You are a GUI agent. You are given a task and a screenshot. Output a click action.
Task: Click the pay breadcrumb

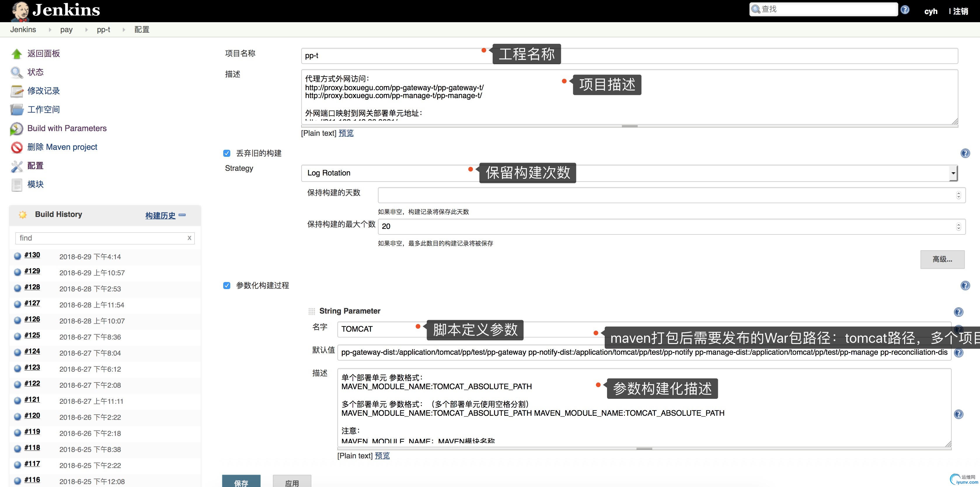click(66, 30)
